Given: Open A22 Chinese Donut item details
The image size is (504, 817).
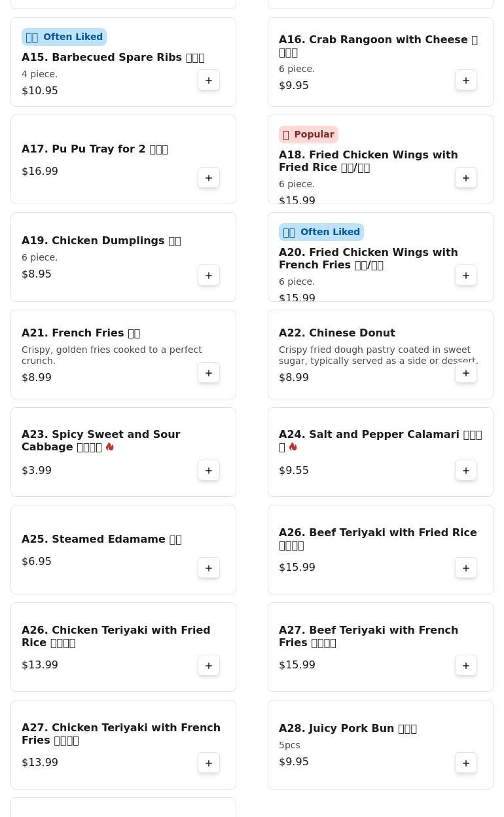Looking at the screenshot, I should pos(337,333).
